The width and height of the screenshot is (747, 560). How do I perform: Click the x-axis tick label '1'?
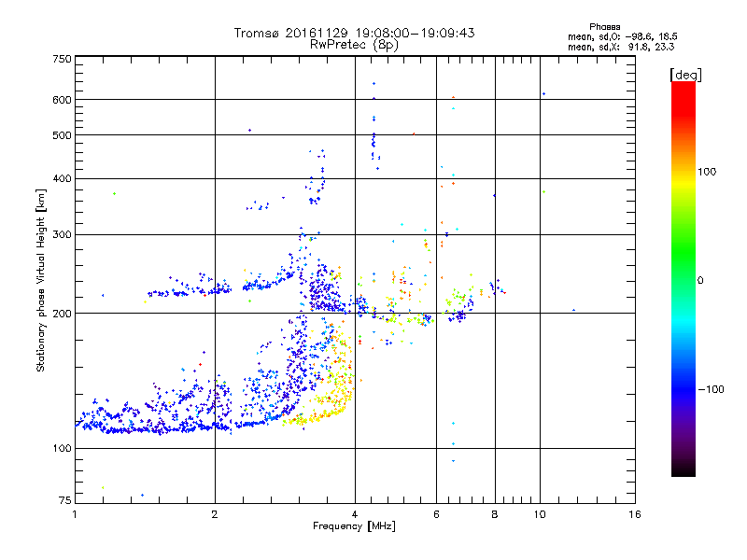(x=75, y=514)
